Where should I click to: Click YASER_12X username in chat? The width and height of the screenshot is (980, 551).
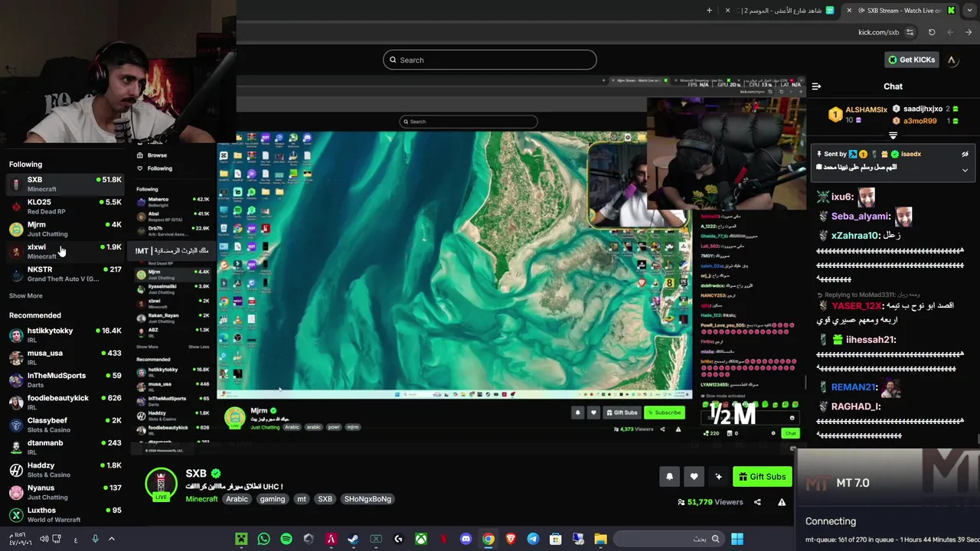tap(856, 305)
